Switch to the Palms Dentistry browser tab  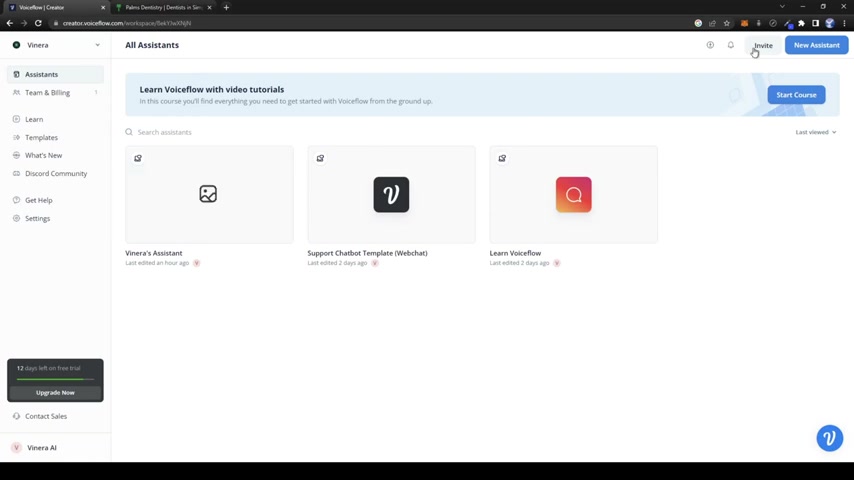163,8
